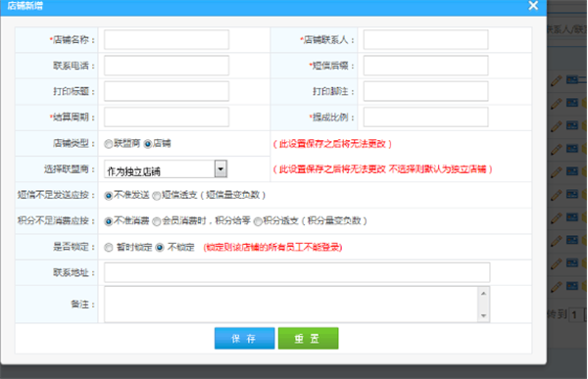
Task: Click the 提成比例 input field
Action: point(425,117)
